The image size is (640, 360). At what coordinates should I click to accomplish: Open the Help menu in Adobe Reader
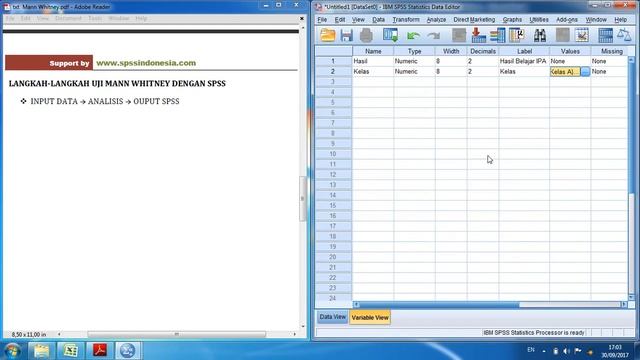141,18
